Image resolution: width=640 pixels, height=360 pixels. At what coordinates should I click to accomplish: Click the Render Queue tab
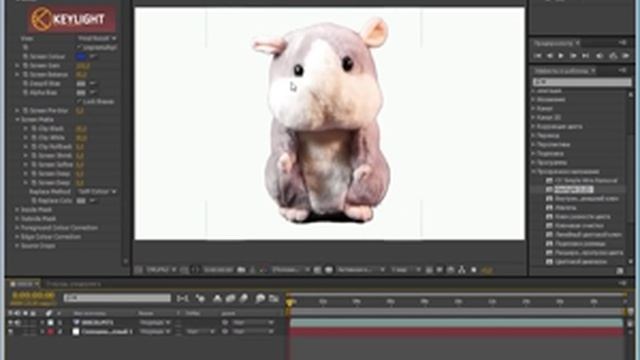coord(73,284)
